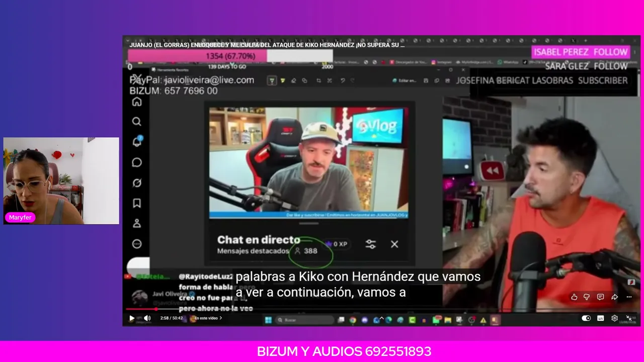This screenshot has height=362, width=644.
Task: Click Editar en button in Snipping Tool
Action: [405, 80]
